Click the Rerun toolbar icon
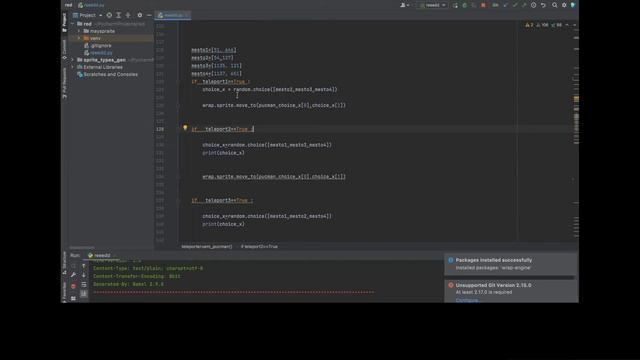 [455, 5]
